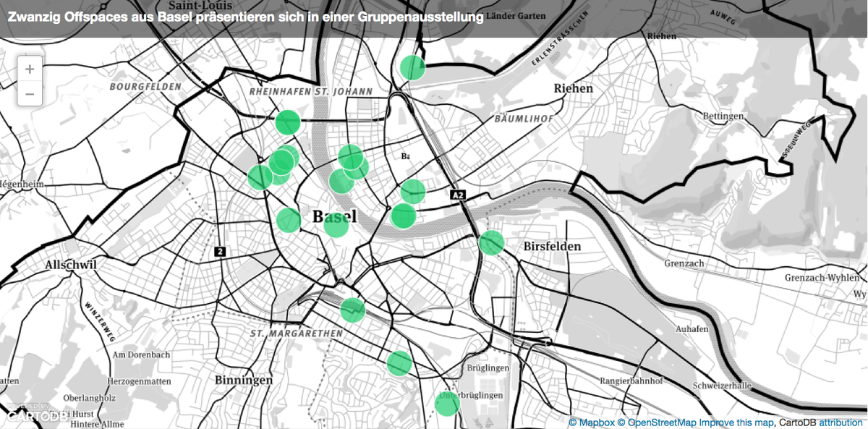Select the green marker just left of Basel label
868x429 pixels.
[x=289, y=220]
